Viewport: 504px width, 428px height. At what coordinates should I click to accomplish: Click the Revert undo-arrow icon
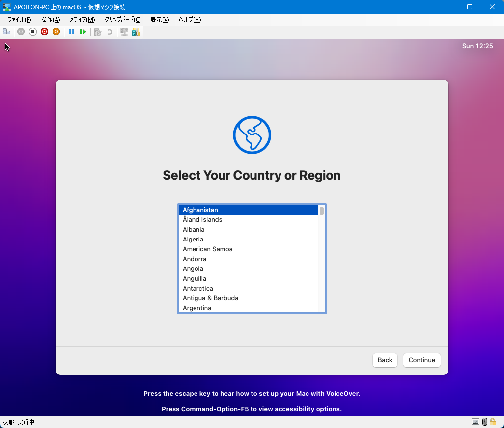point(110,32)
